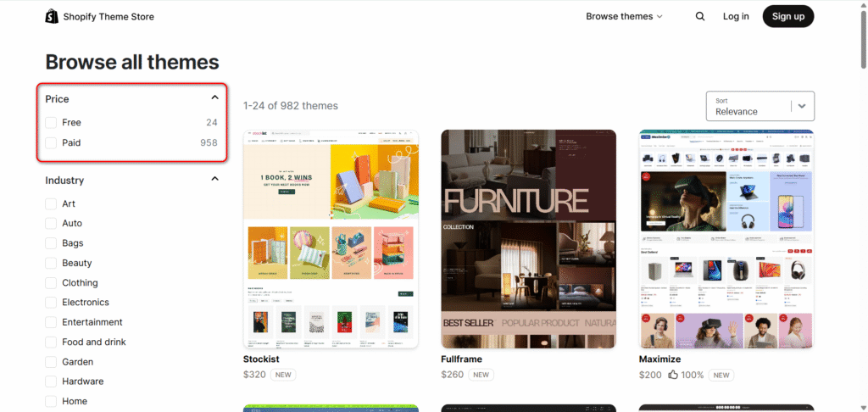Click the page vertical scrollbar
868x412 pixels.
864,206
